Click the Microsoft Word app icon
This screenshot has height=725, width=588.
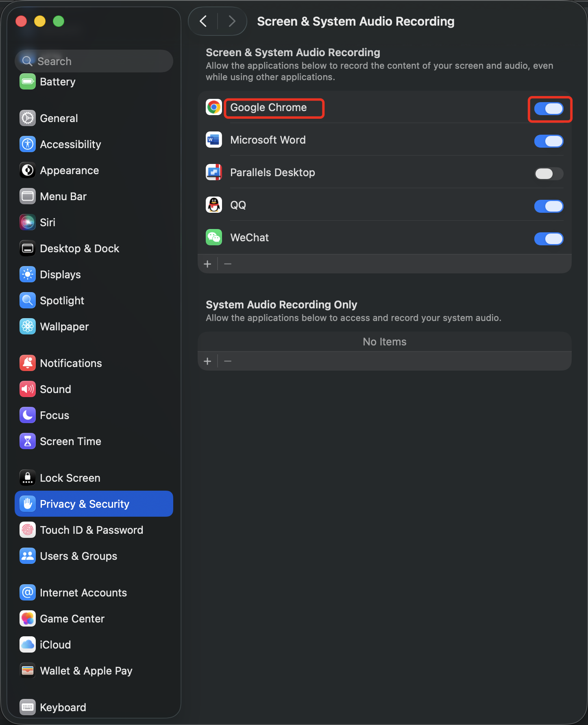pos(213,140)
